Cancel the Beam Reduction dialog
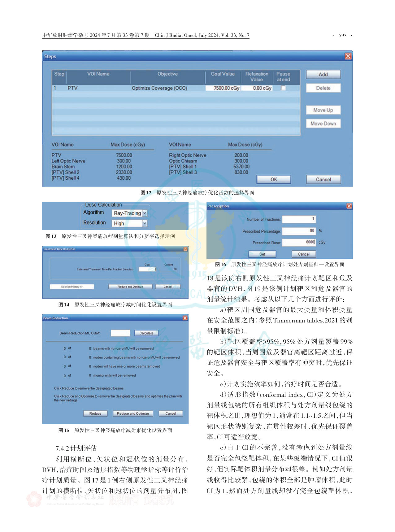The height and width of the screenshot is (532, 395). coord(171,413)
